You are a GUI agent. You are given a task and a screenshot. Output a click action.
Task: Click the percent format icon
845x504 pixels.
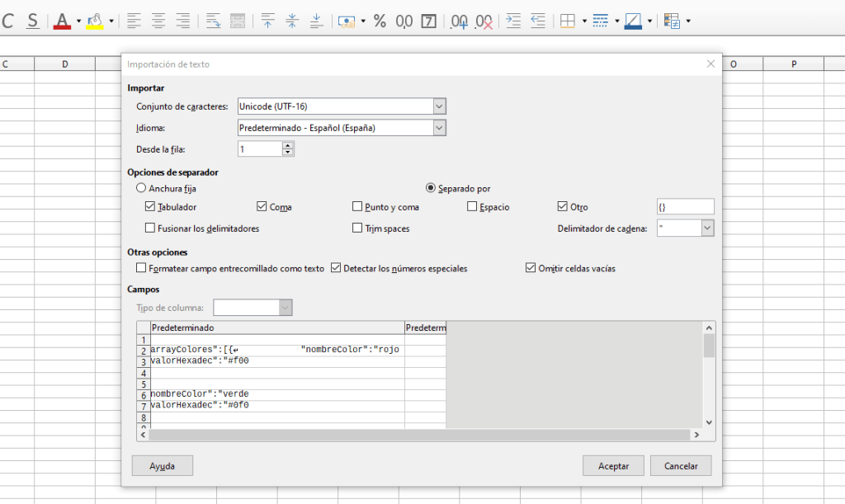tap(380, 21)
